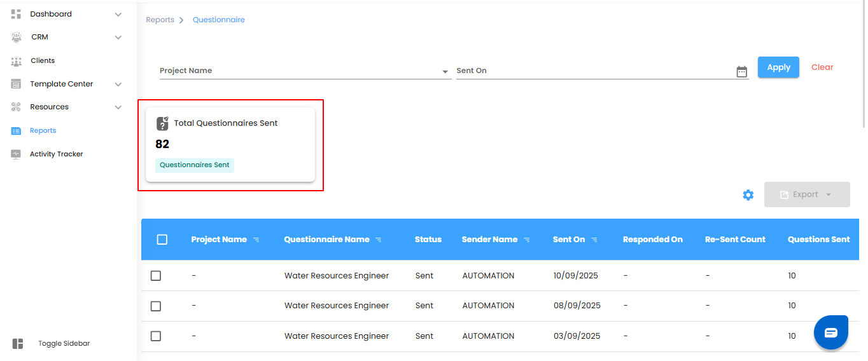The image size is (868, 361).
Task: Open the CRM menu item
Action: pyautogui.click(x=39, y=37)
